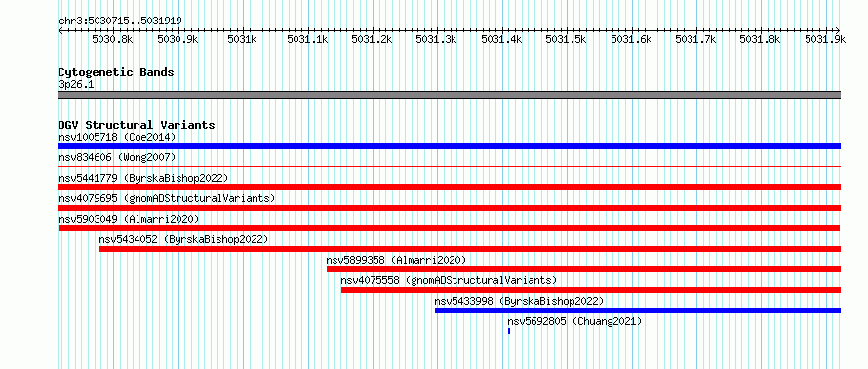Screen dimensions: 868x369
Task: Click the 5031.8k ruler position
Action: point(761,39)
